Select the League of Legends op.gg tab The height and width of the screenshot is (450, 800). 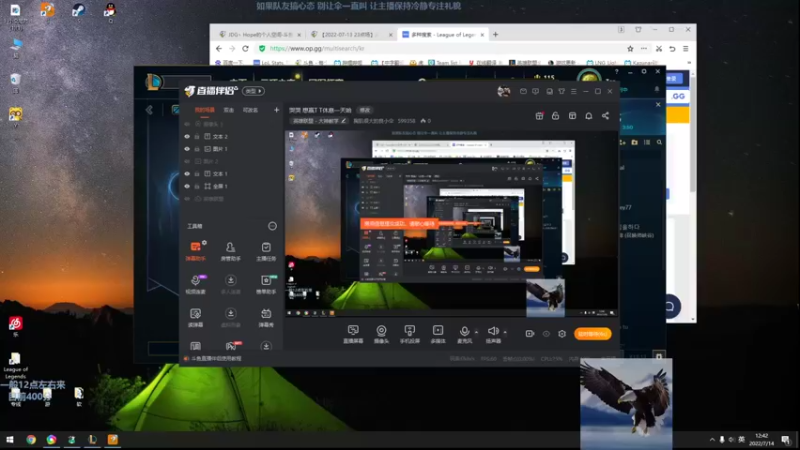(x=443, y=35)
